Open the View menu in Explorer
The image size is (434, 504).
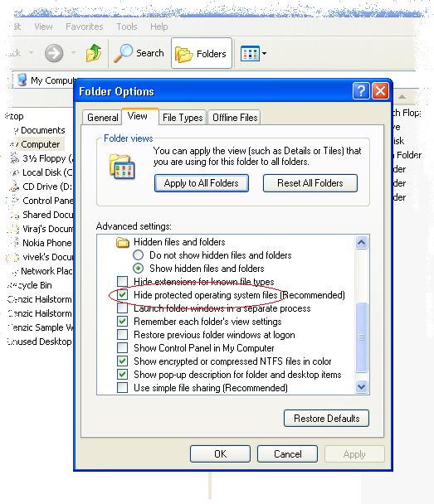click(43, 27)
